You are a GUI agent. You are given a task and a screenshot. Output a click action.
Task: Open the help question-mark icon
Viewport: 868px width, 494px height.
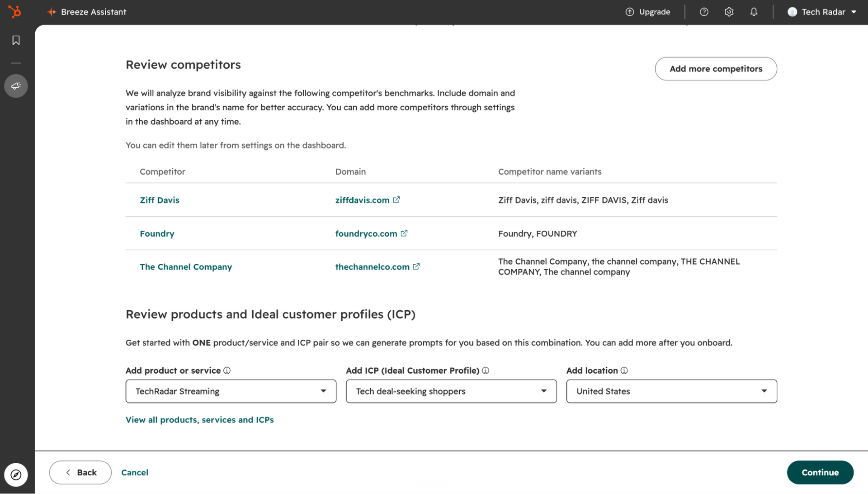click(704, 12)
